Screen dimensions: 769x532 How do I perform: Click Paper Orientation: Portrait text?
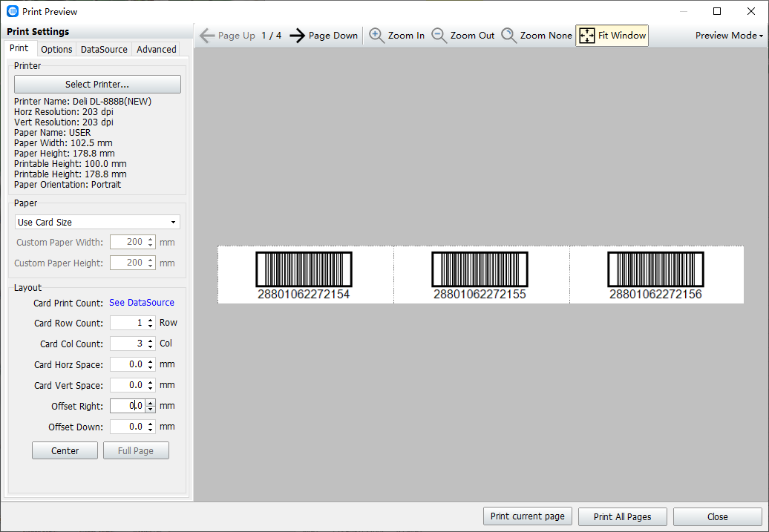(68, 184)
